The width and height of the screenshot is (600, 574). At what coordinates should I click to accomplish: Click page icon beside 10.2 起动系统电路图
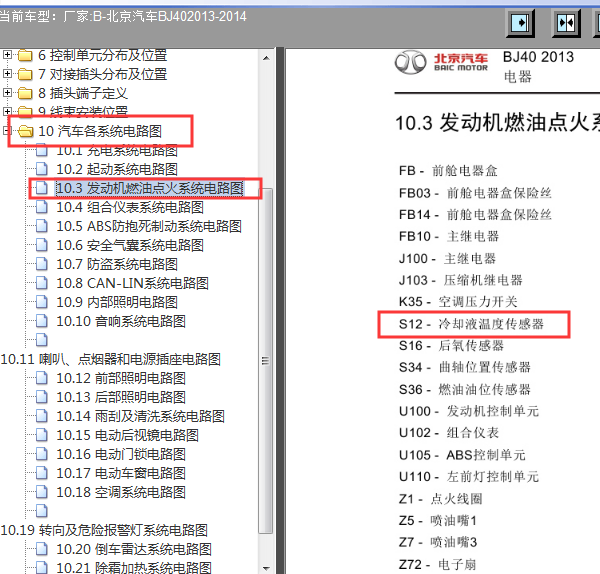point(42,169)
